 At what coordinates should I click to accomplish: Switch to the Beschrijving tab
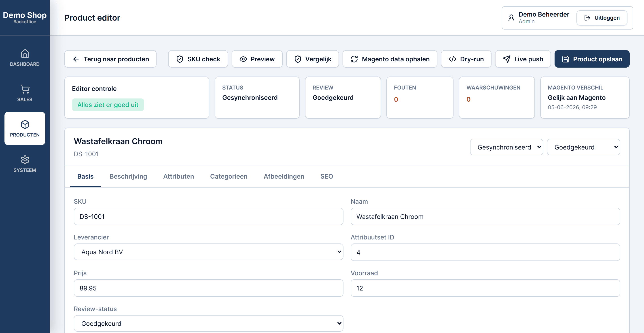[128, 176]
